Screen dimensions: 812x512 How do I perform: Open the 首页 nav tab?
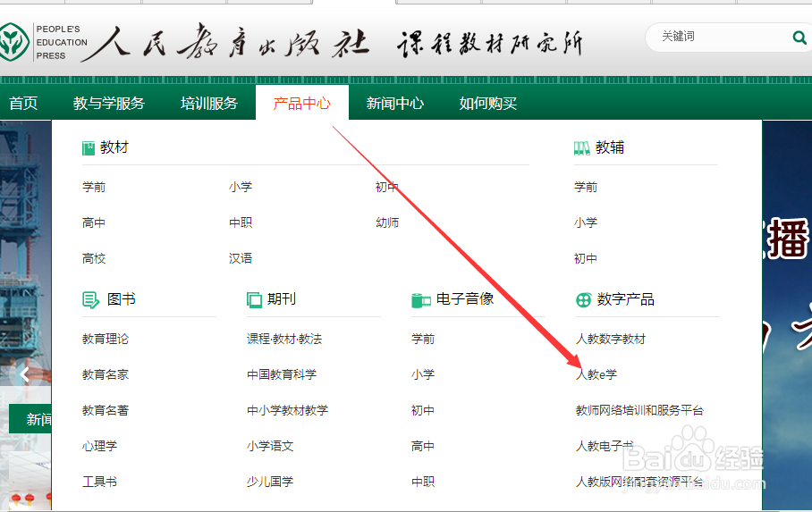pyautogui.click(x=23, y=103)
